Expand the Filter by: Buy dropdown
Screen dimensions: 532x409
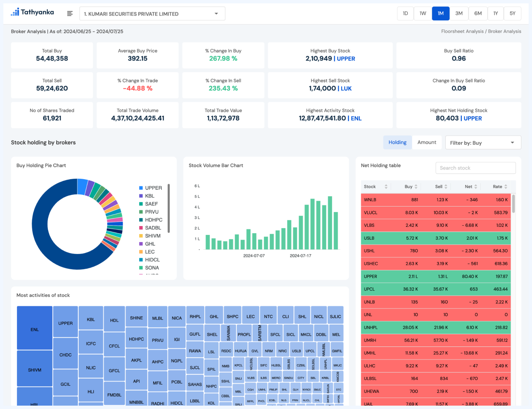(x=483, y=143)
